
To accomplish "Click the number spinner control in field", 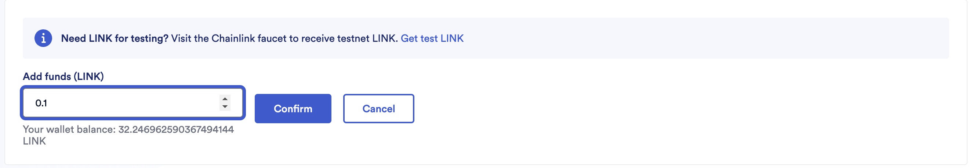I will 225,103.
